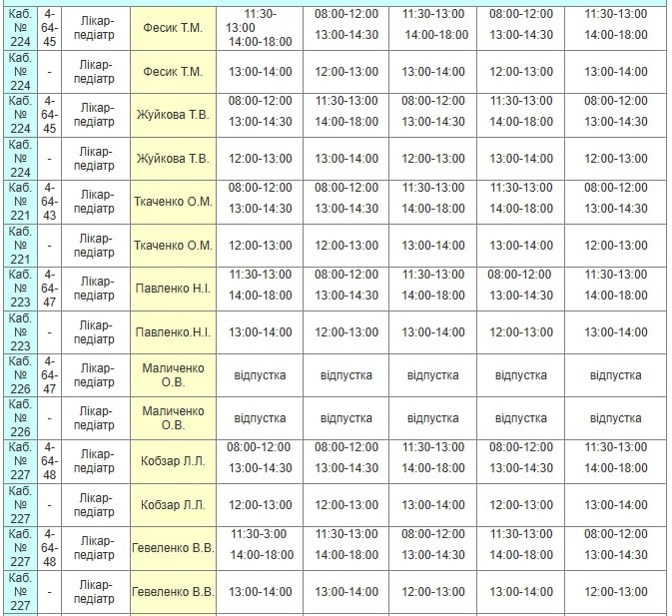Click last schedule cell in Павленко's 4-64-47 row

pos(615,285)
